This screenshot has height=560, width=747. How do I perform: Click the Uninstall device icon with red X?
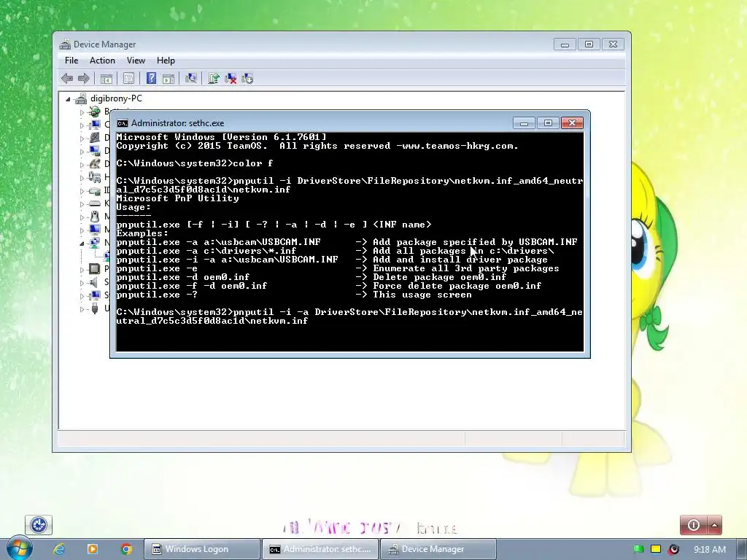click(x=231, y=78)
